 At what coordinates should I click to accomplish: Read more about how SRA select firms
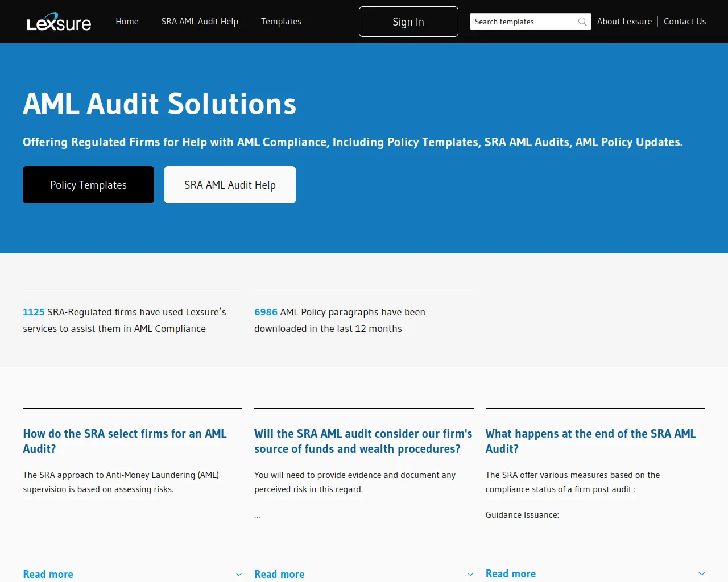click(x=48, y=575)
